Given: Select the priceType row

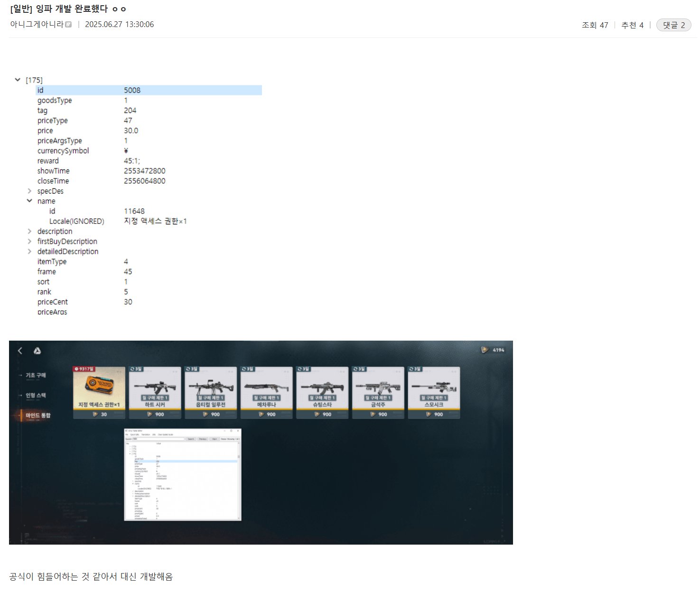Looking at the screenshot, I should tap(149, 120).
